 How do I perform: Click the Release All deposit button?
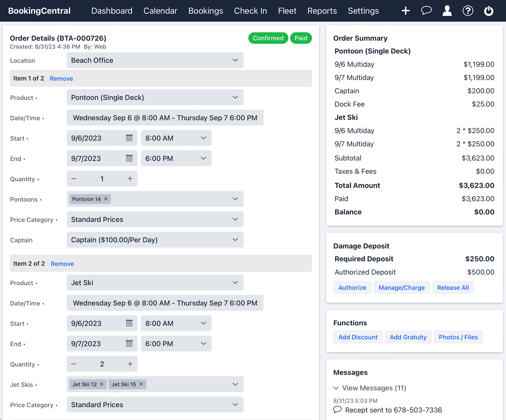click(x=453, y=288)
